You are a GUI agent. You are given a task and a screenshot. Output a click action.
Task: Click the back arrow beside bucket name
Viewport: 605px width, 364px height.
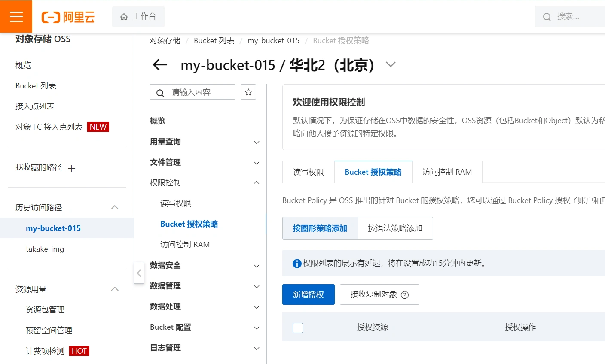point(160,65)
